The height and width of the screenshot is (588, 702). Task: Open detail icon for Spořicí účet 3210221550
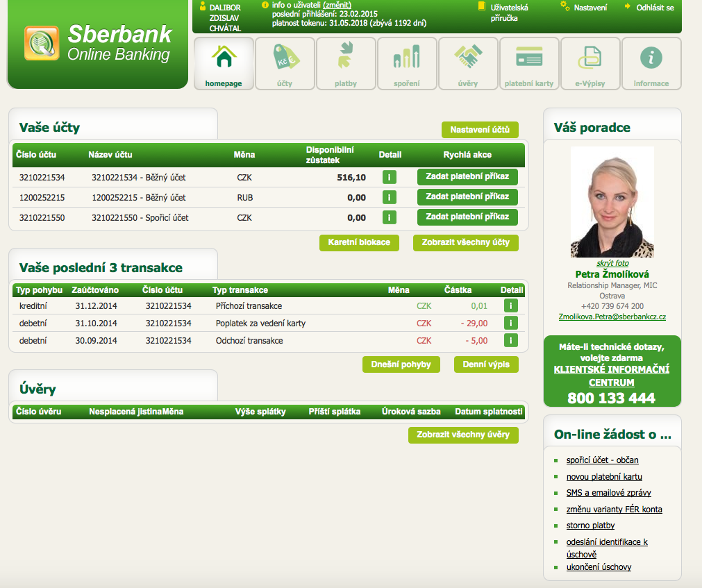(x=389, y=217)
